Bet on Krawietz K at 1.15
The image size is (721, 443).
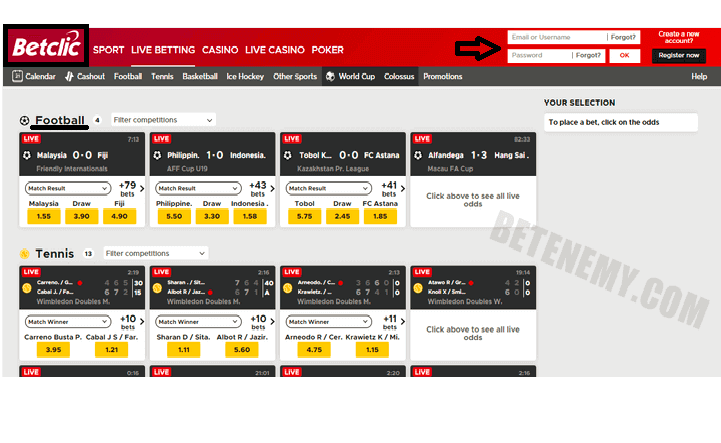tap(372, 350)
